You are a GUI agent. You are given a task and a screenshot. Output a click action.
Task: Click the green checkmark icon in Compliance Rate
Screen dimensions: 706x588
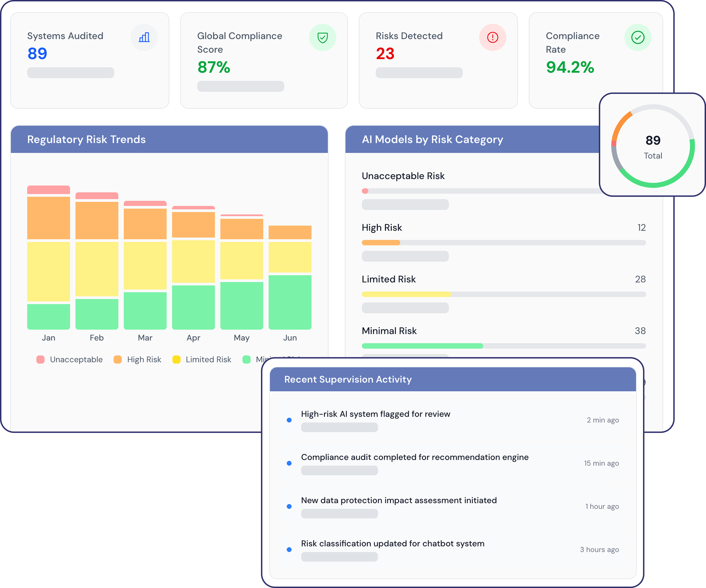point(637,37)
